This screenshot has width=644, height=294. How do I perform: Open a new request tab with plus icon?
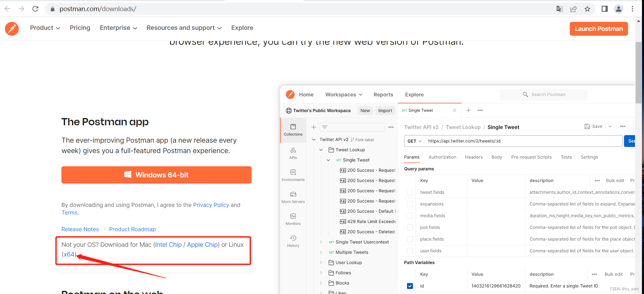coord(468,110)
